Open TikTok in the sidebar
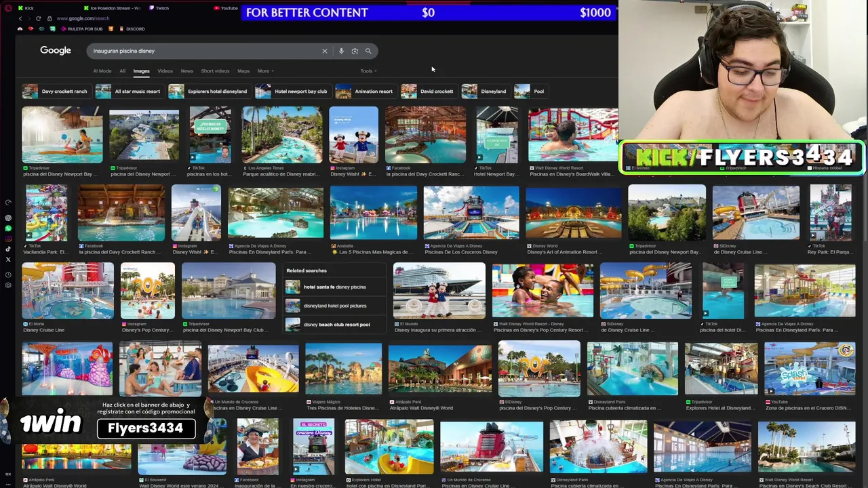This screenshot has height=488, width=868. point(8,249)
